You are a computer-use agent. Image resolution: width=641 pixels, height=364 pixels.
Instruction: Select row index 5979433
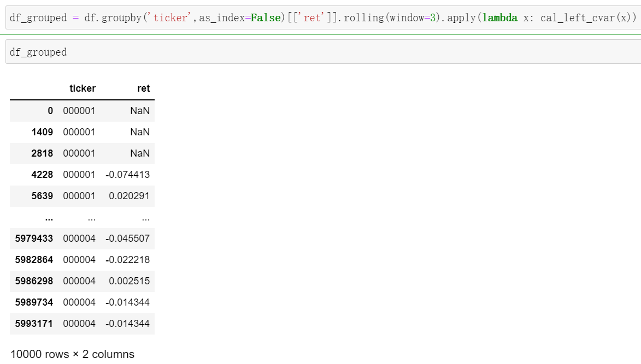click(x=34, y=238)
